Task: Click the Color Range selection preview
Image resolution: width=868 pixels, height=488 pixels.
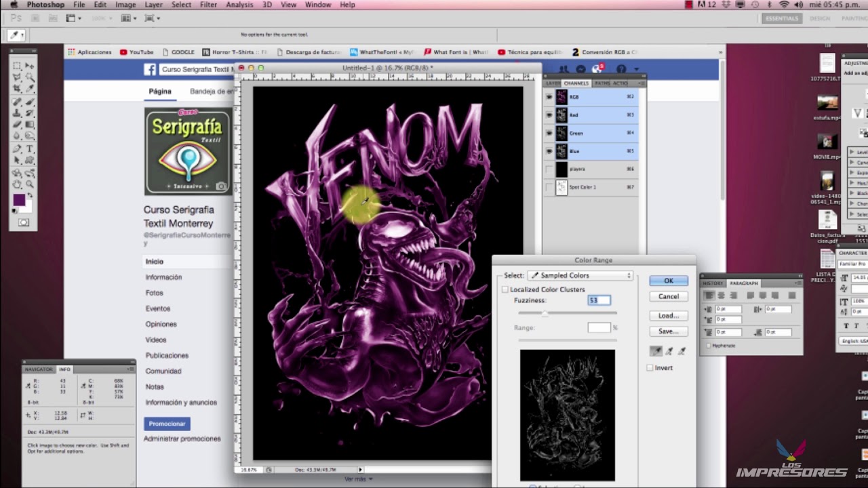Action: click(568, 415)
